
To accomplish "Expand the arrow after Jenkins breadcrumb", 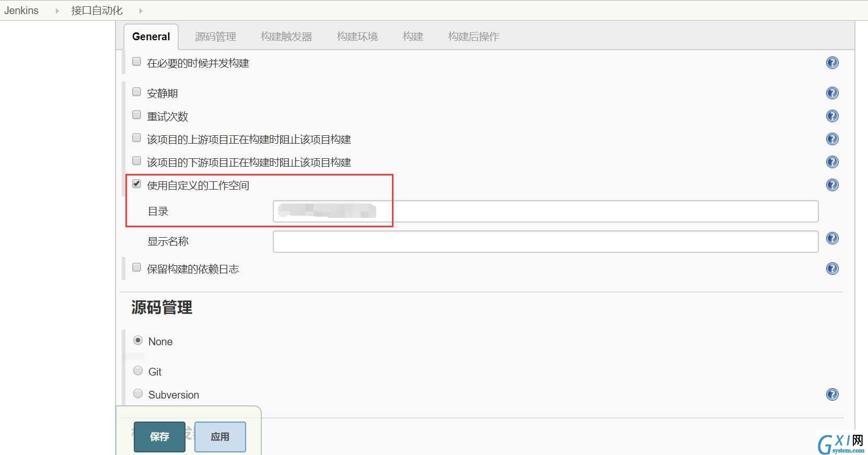I will (57, 10).
